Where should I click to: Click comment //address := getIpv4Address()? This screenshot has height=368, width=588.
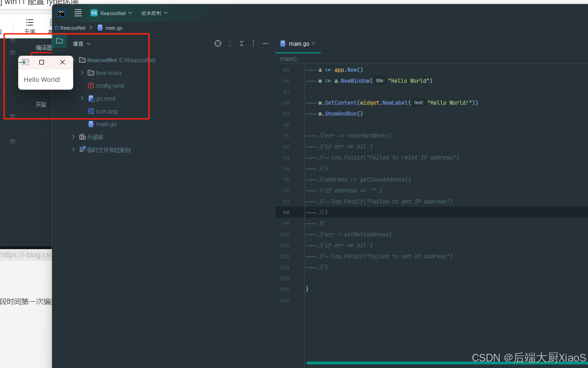pos(365,180)
